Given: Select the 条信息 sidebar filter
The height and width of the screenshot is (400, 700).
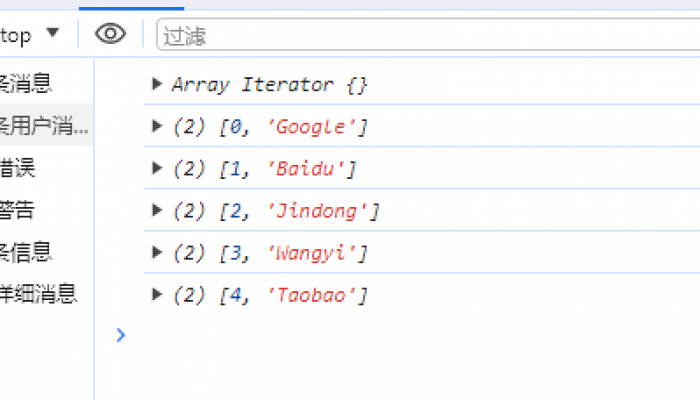Looking at the screenshot, I should [x=27, y=252].
